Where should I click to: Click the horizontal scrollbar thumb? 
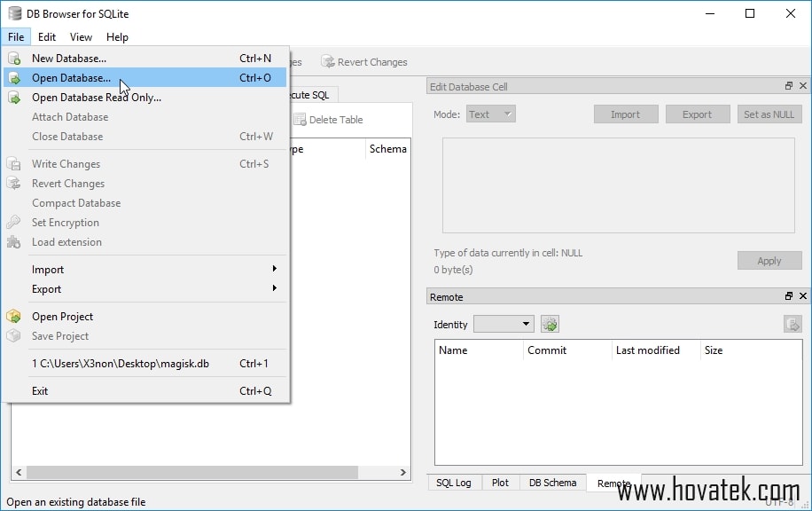tap(192, 472)
